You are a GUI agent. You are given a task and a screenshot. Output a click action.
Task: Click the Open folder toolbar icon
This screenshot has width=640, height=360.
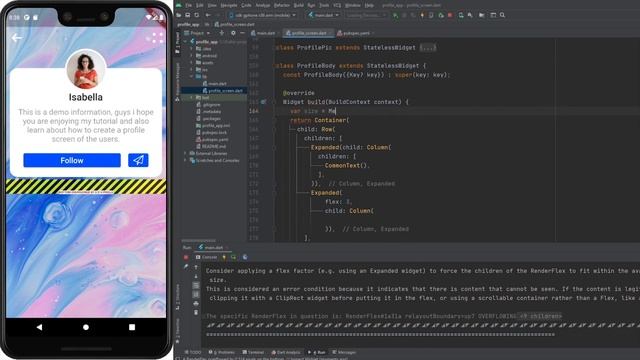[179, 15]
